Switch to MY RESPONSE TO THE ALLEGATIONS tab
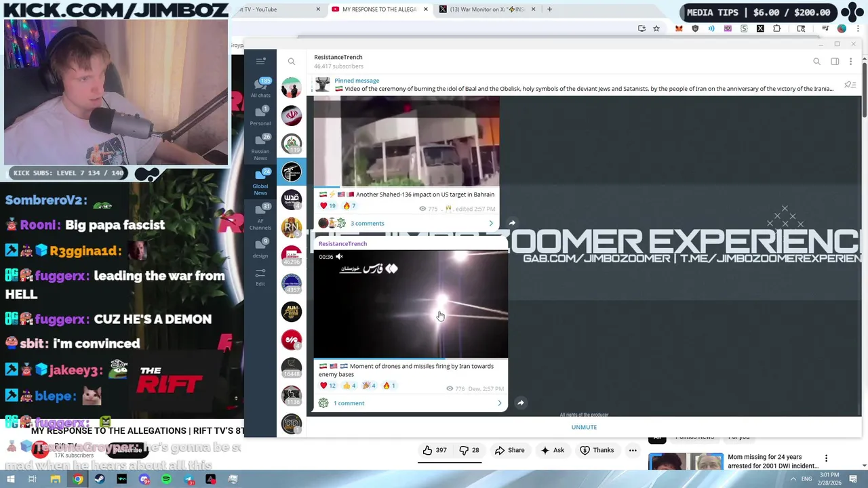Screen dimensions: 868x488 click(380, 9)
